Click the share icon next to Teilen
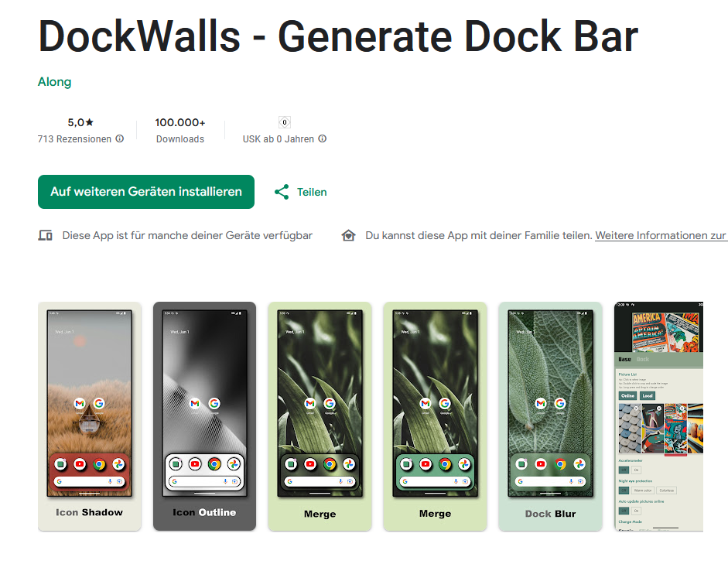728x564 pixels. click(x=282, y=192)
